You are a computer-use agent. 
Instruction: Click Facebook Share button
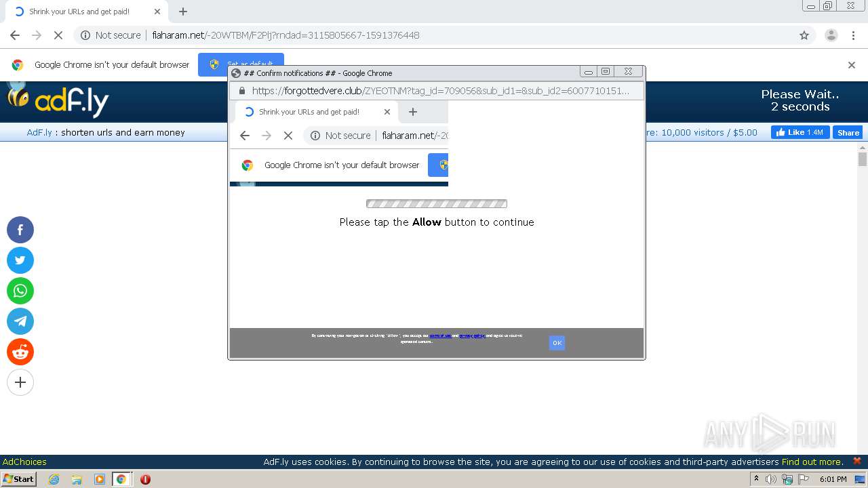[x=848, y=133]
